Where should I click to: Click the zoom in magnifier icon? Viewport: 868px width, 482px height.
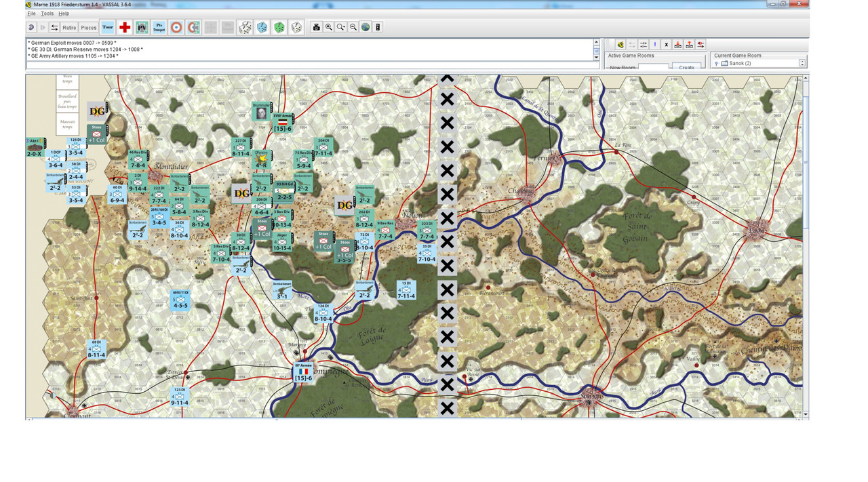pos(328,27)
